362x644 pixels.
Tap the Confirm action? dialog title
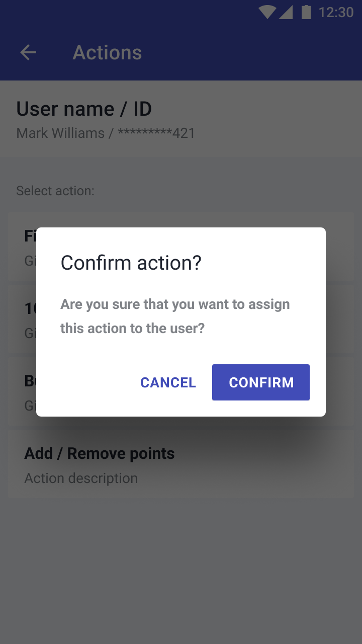[131, 263]
